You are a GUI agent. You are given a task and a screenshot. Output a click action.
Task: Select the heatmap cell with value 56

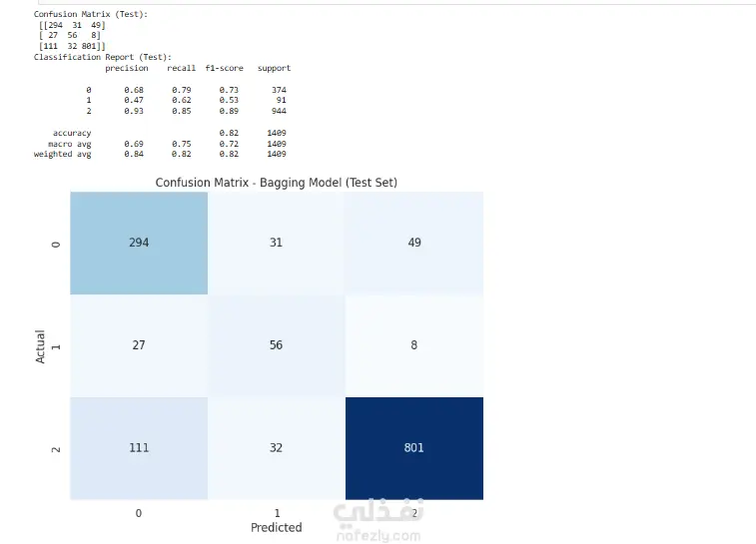pyautogui.click(x=276, y=345)
